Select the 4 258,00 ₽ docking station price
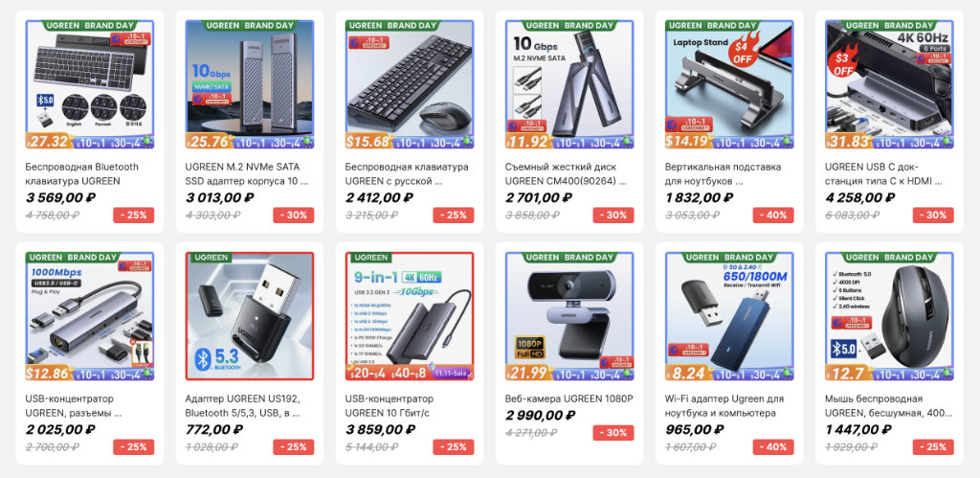Viewport: 980px width, 478px height. click(859, 197)
